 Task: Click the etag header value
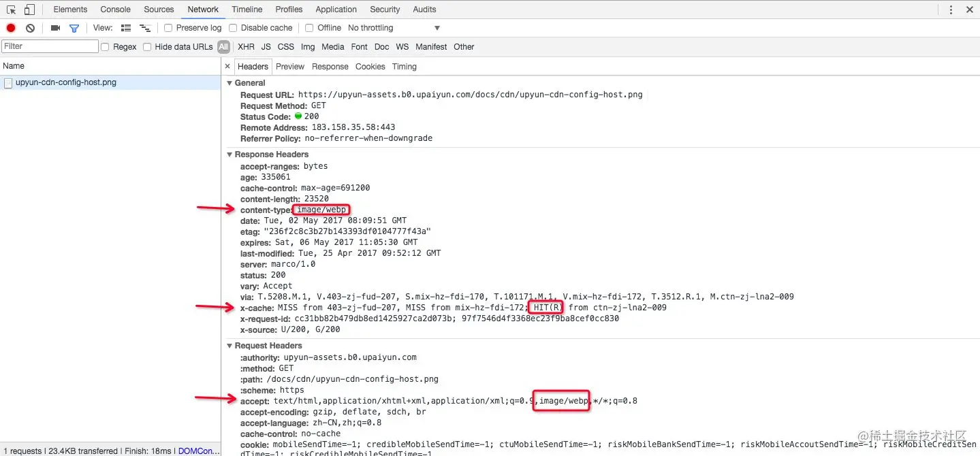pyautogui.click(x=347, y=231)
